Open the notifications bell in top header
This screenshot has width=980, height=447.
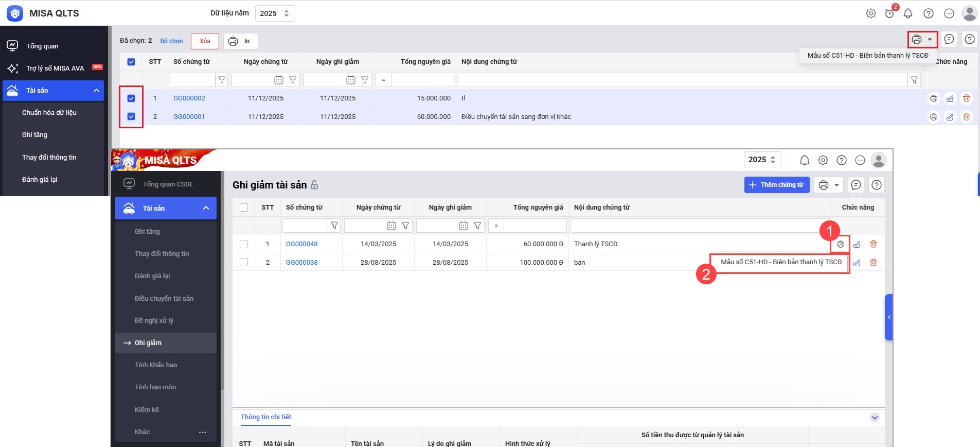click(x=908, y=13)
